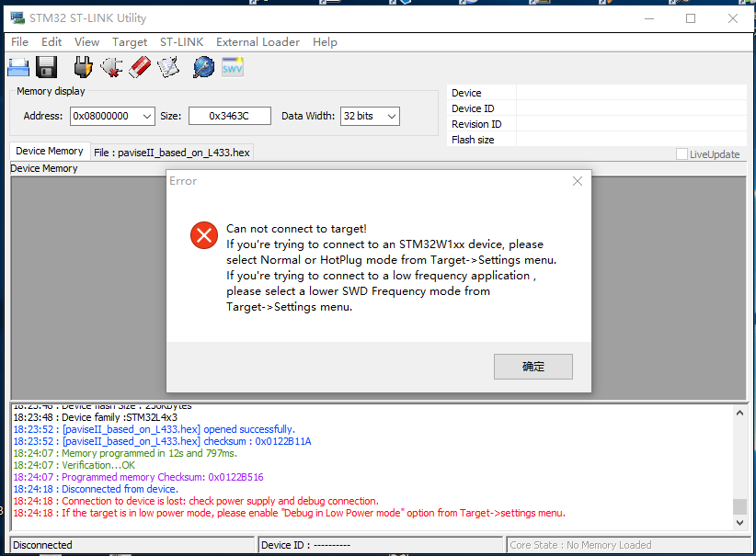Image resolution: width=756 pixels, height=556 pixels.
Task: Click the "Can not connect to target!" message
Action: pos(296,229)
